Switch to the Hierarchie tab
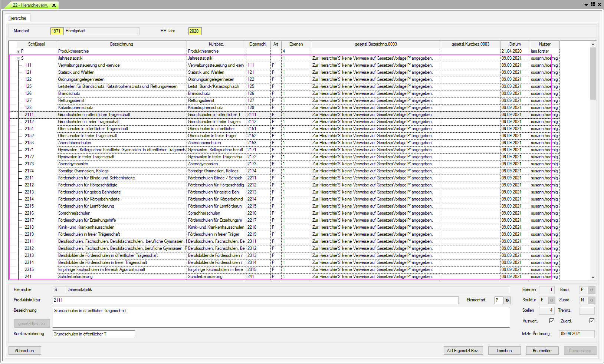Viewport: 604px width, 364px height. pos(17,18)
